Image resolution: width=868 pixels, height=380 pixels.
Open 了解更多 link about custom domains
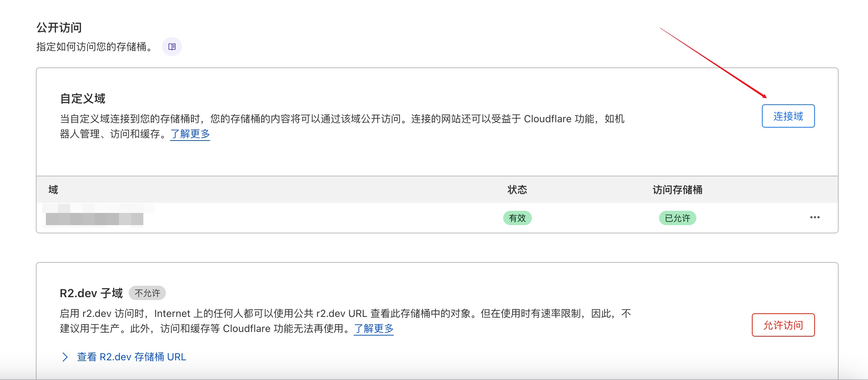click(x=190, y=134)
